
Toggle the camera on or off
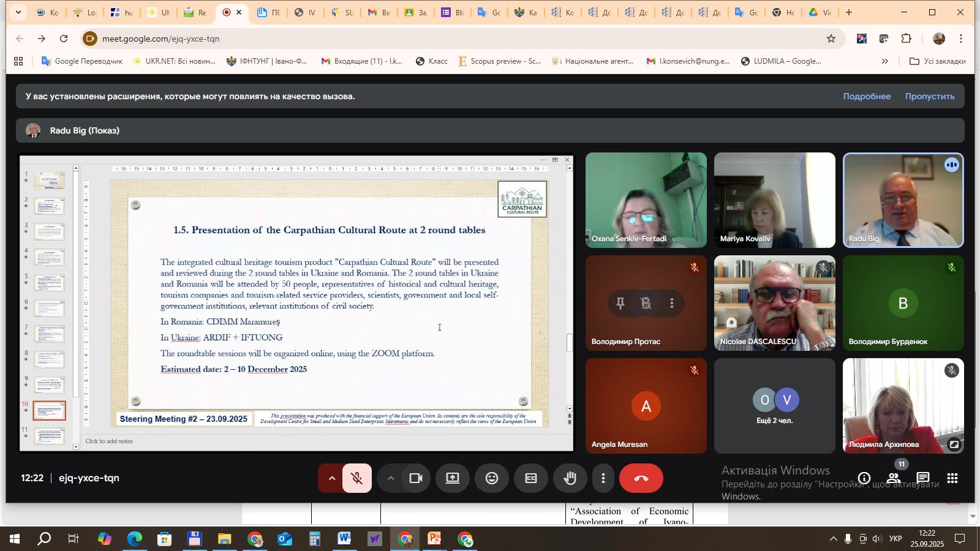coord(416,479)
